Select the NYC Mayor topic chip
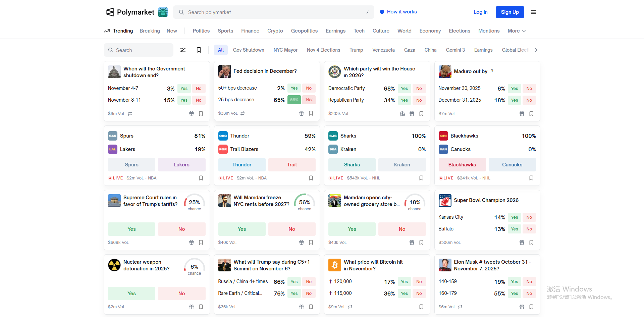 [285, 50]
